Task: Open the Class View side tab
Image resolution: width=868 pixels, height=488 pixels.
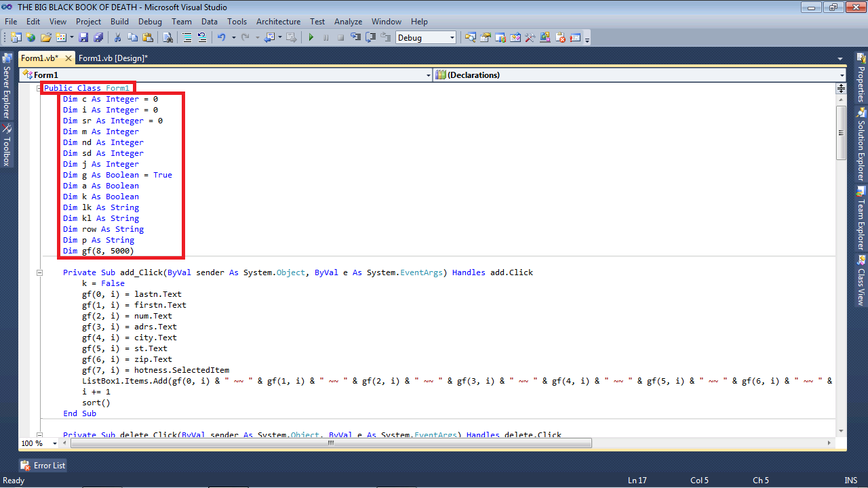Action: pos(861,281)
